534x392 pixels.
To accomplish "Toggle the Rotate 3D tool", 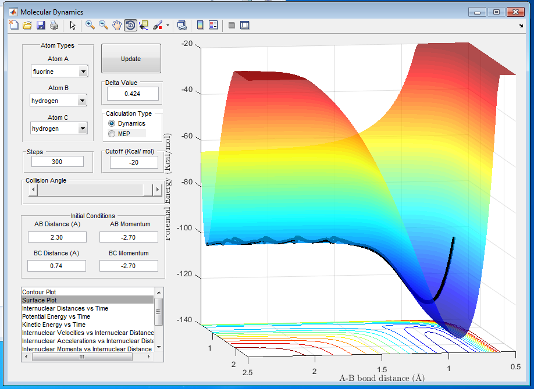I will (x=130, y=25).
